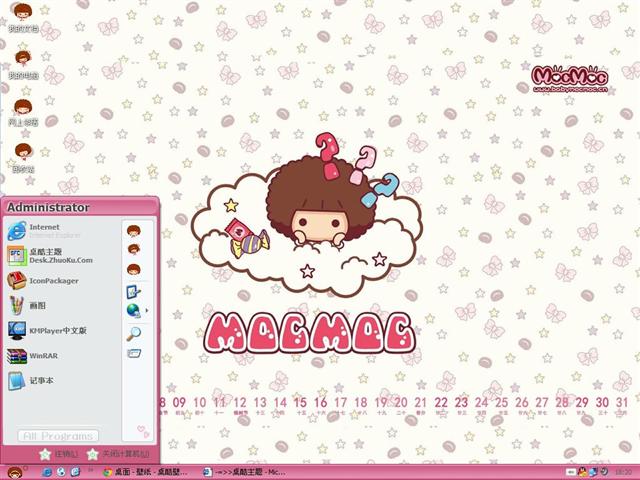
Task: Switch to 桌面 - 壁纸 taskbar window
Action: click(145, 472)
